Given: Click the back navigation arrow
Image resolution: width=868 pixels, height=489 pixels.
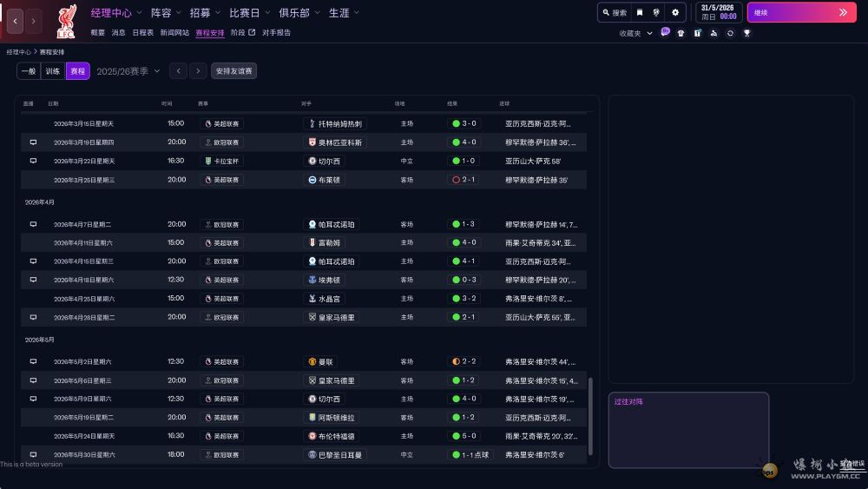Looking at the screenshot, I should point(15,21).
